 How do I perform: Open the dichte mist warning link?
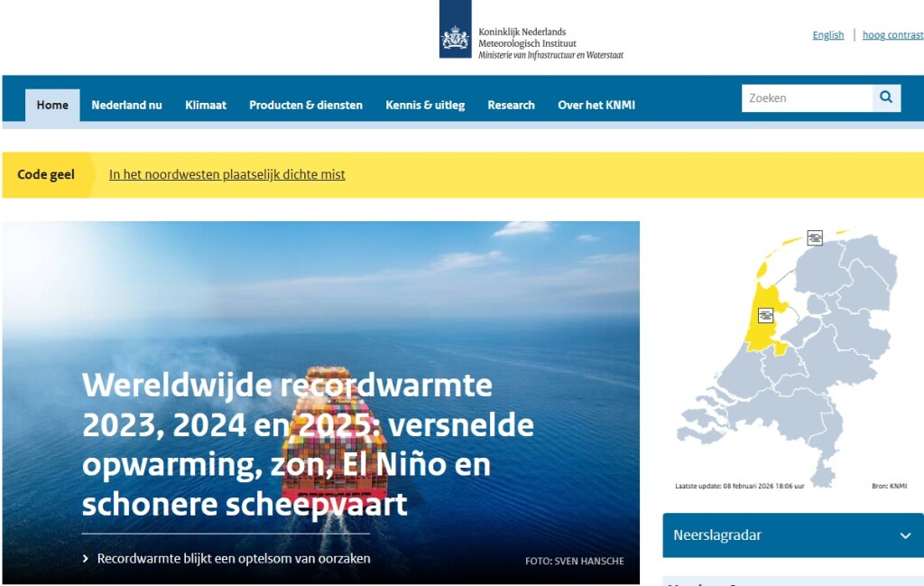click(226, 174)
